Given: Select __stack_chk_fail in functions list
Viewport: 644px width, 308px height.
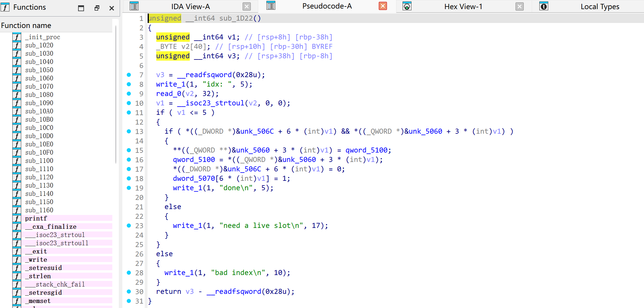Looking at the screenshot, I should point(55,284).
